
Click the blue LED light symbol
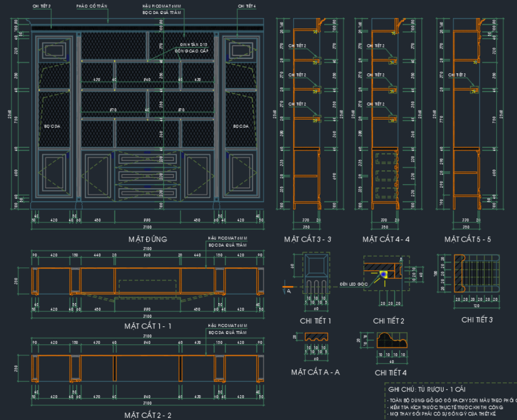[384, 274]
